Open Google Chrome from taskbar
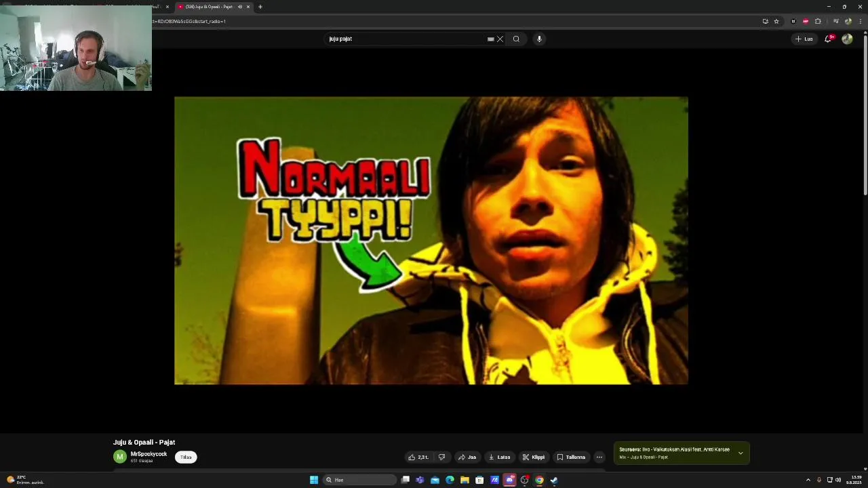The image size is (868, 488). point(539,480)
